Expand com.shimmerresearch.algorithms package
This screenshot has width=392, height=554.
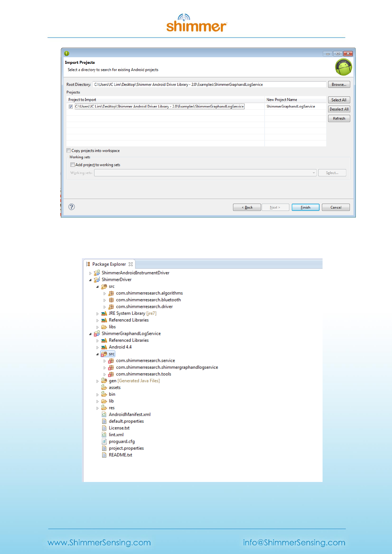[x=105, y=293]
